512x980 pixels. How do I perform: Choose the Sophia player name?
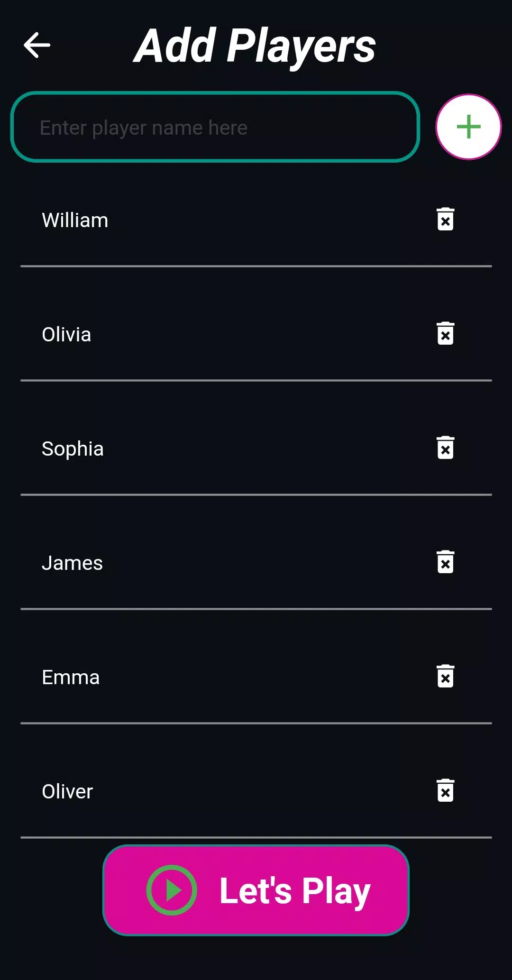[x=73, y=449]
